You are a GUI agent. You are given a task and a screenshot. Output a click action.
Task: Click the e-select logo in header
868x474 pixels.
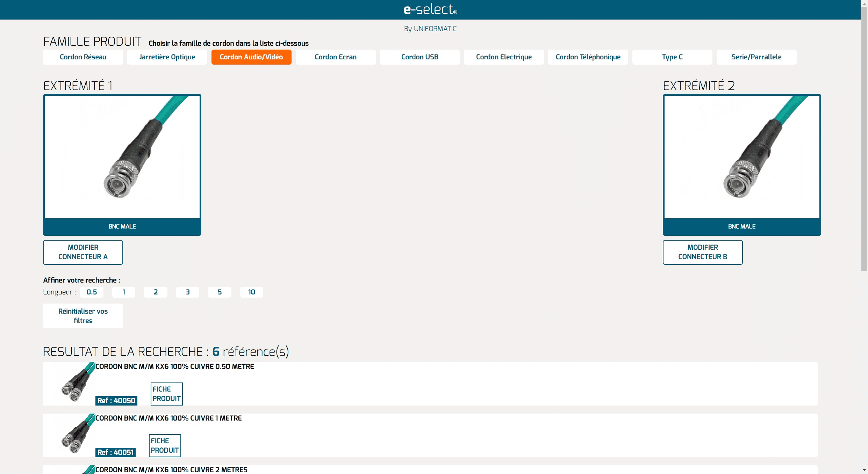pyautogui.click(x=430, y=9)
